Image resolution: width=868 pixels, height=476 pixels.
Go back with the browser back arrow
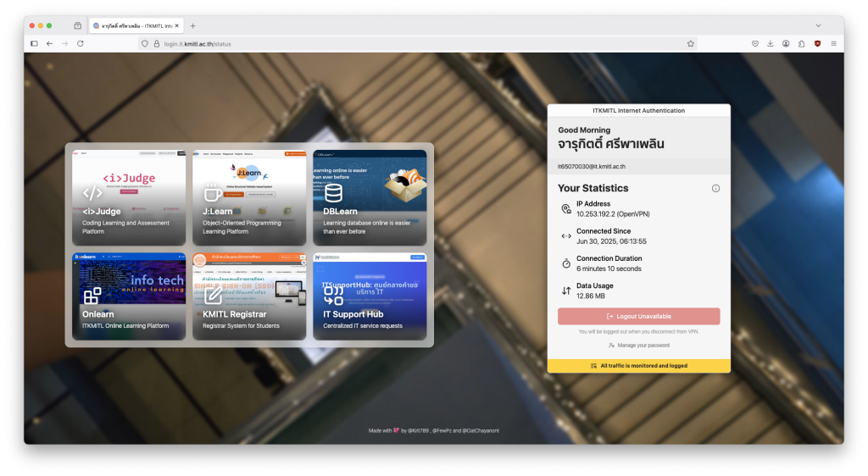[50, 44]
